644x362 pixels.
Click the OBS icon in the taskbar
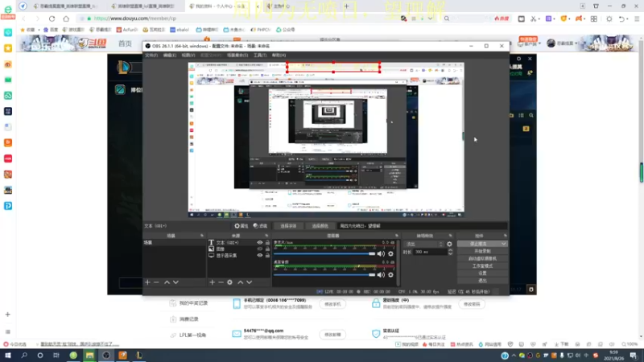pos(106,356)
